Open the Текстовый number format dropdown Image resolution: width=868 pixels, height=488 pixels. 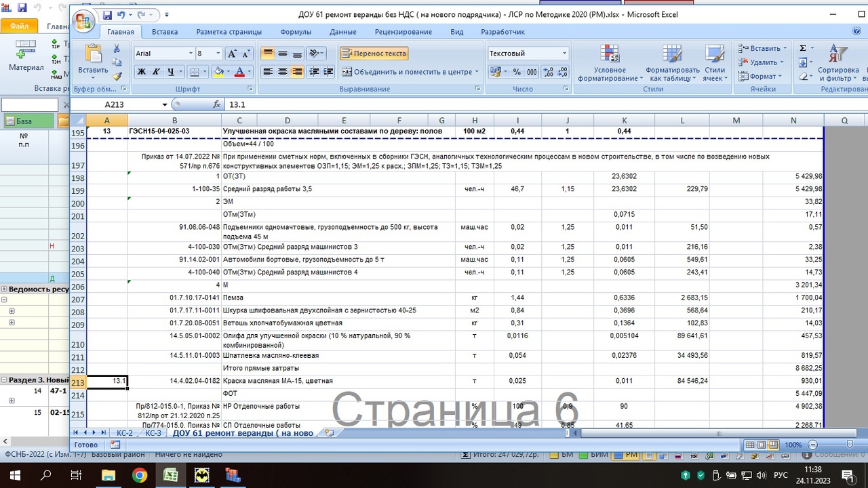tap(564, 54)
